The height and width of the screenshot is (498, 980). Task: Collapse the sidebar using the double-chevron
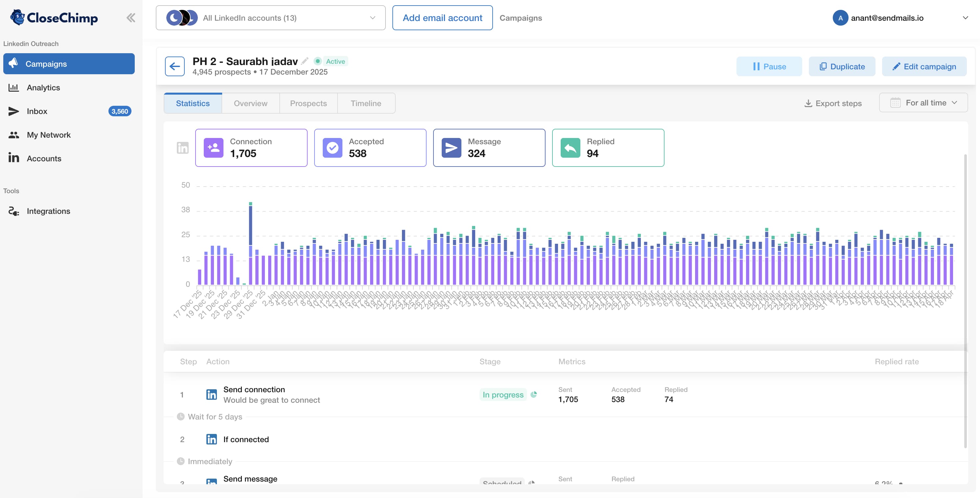point(131,17)
